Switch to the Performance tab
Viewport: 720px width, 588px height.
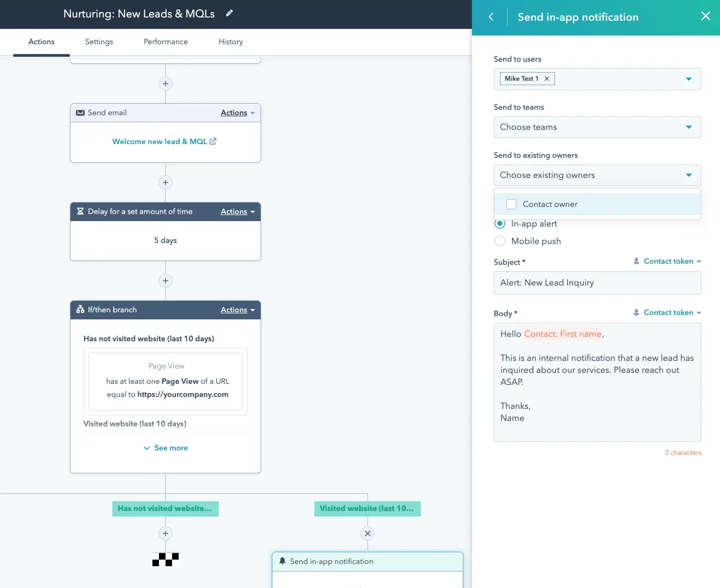[x=165, y=41]
